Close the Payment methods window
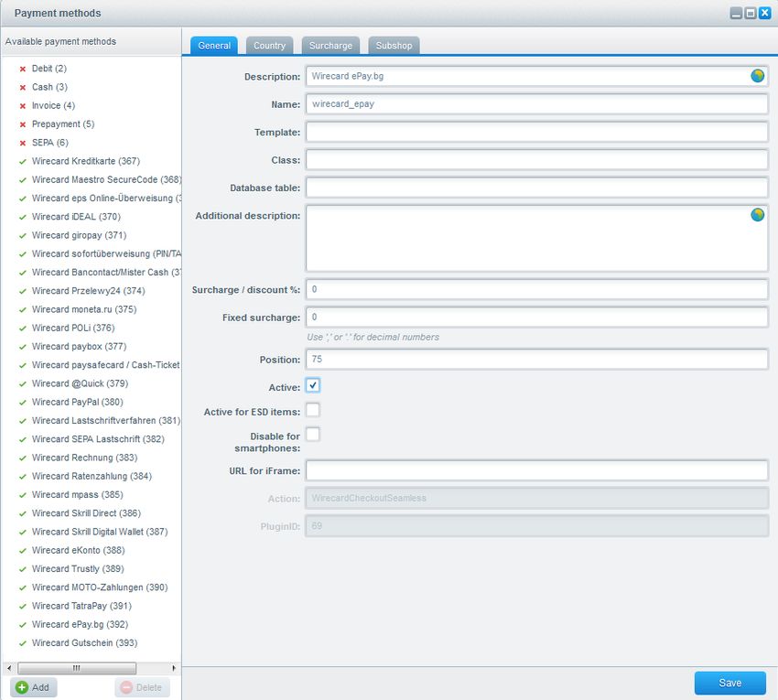This screenshot has height=700, width=778. [765, 14]
